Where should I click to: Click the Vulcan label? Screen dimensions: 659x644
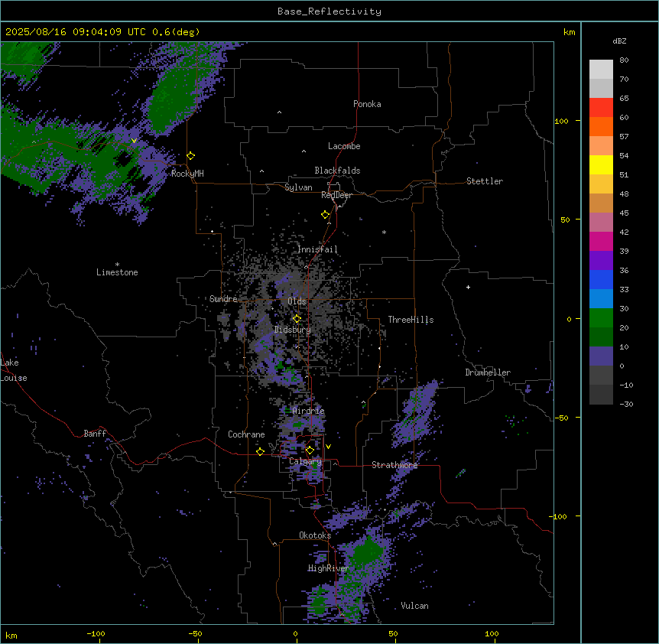tap(414, 606)
